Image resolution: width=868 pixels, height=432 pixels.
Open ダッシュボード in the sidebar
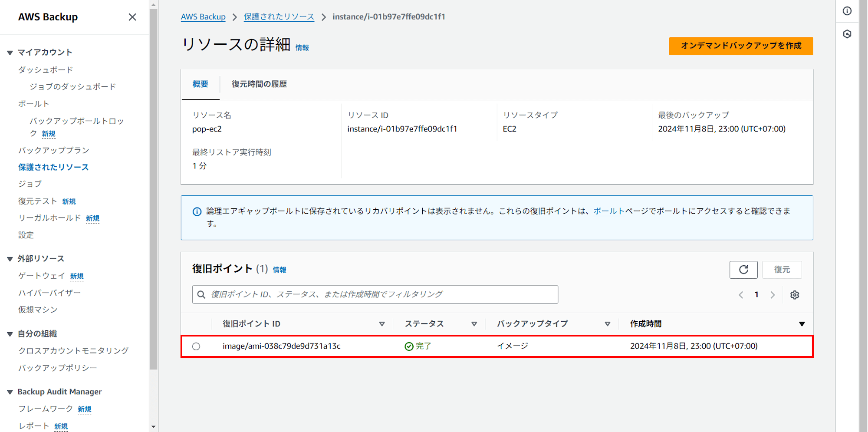46,70
